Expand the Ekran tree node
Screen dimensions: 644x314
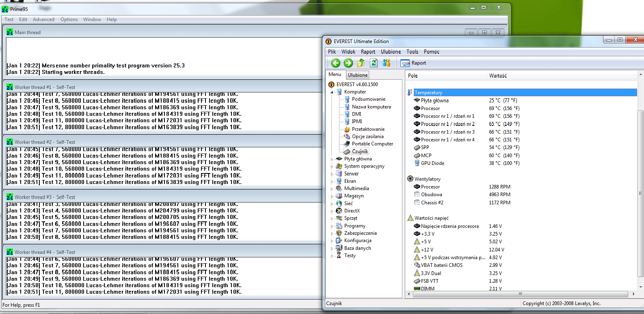coord(332,182)
